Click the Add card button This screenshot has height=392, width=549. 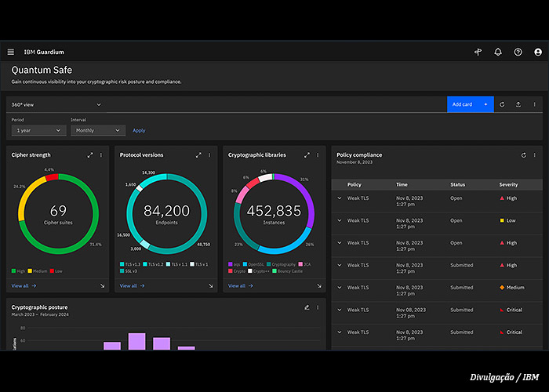pos(471,104)
